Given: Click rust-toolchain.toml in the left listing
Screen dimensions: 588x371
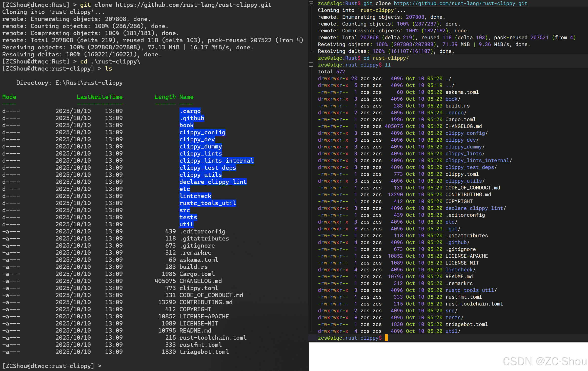Looking at the screenshot, I should point(213,338).
